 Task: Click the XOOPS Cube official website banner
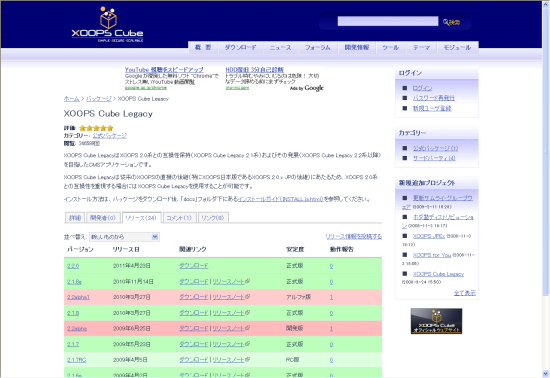(x=436, y=321)
